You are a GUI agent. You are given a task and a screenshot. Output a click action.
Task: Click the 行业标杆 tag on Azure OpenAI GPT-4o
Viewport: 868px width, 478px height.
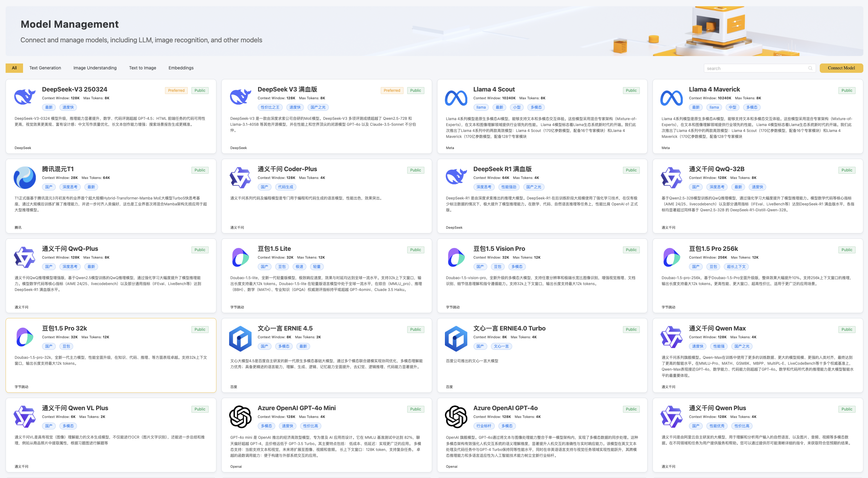tap(484, 426)
